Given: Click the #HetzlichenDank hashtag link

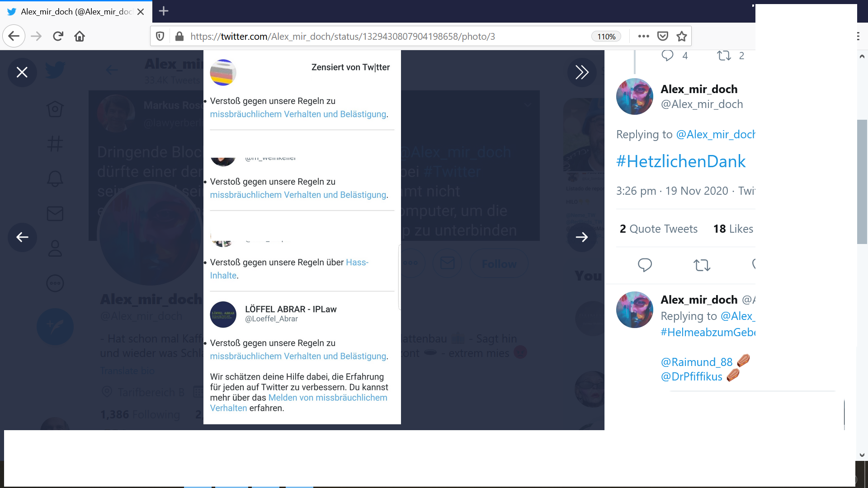Looking at the screenshot, I should coord(680,161).
